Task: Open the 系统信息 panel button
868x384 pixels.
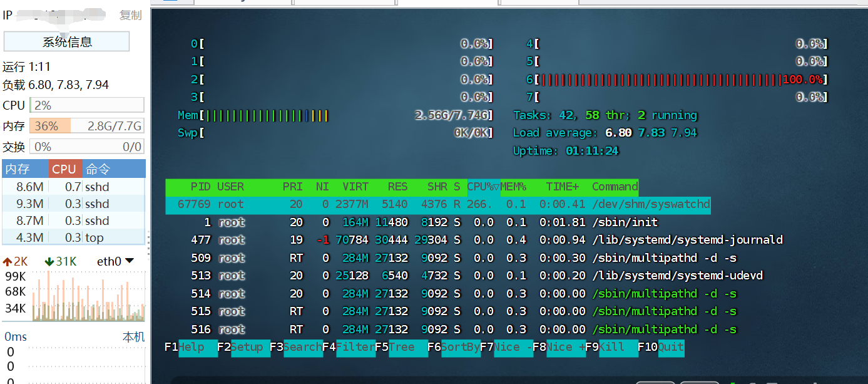Action: (67, 42)
